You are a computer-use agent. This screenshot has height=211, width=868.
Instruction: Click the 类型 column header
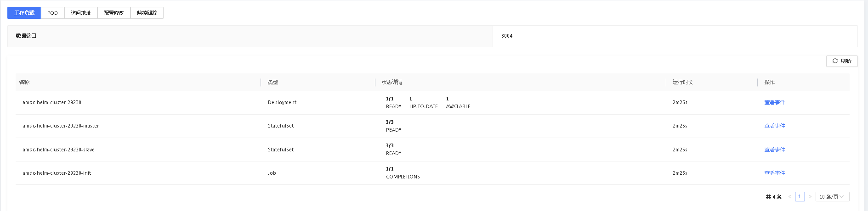[x=273, y=83]
